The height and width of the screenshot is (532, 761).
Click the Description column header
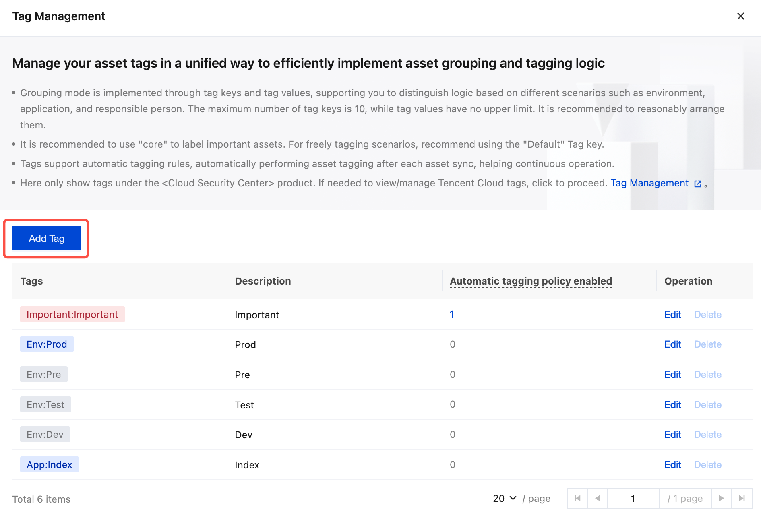[x=263, y=281]
